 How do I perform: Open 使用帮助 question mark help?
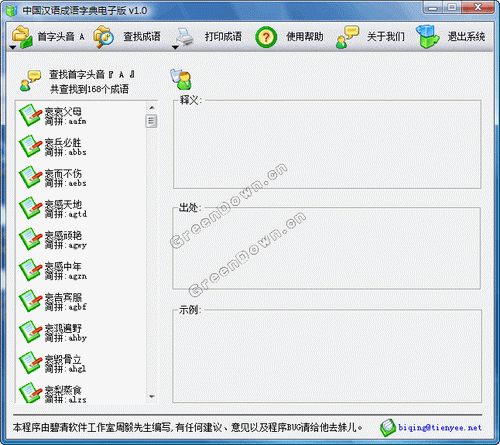289,37
